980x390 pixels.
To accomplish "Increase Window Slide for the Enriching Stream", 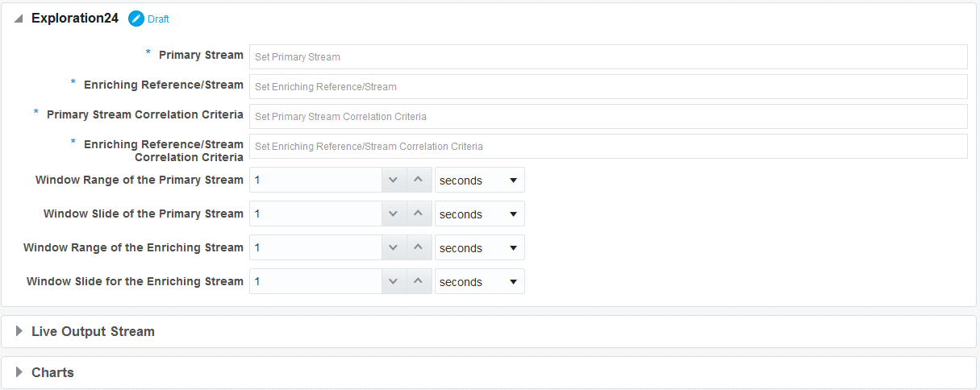I will click(x=418, y=281).
